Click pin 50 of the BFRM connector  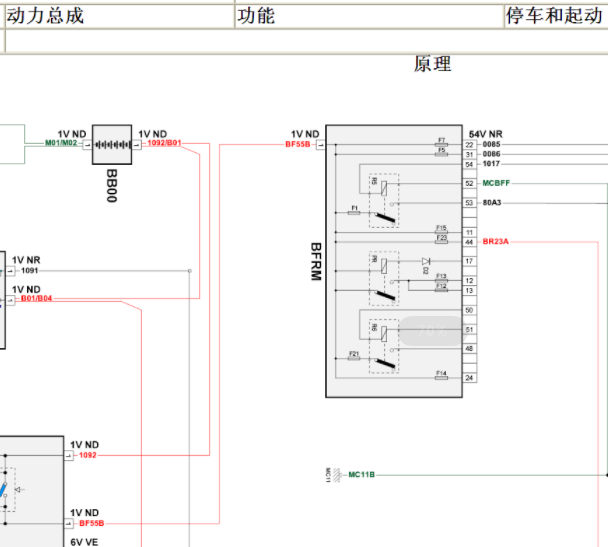[470, 310]
